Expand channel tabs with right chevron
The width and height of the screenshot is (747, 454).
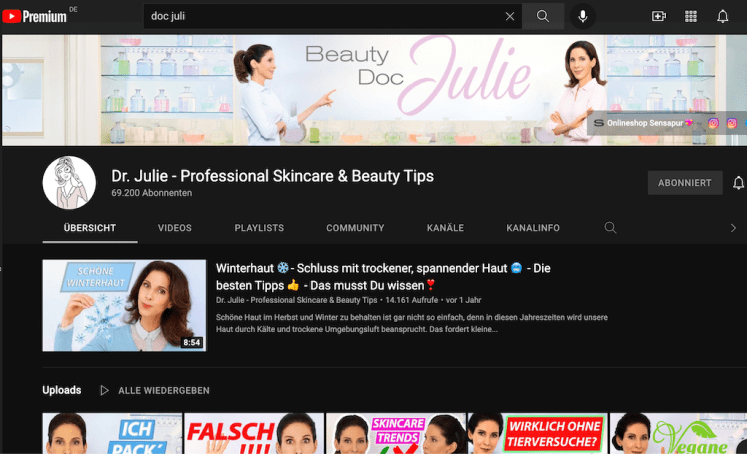733,228
